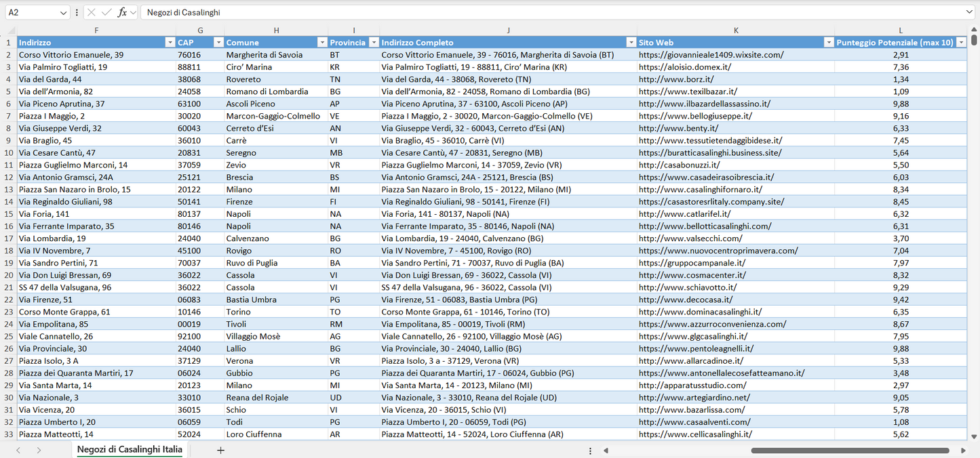The height and width of the screenshot is (458, 980).
Task: Click the right scroll arrow at bottom right
Action: point(963,451)
